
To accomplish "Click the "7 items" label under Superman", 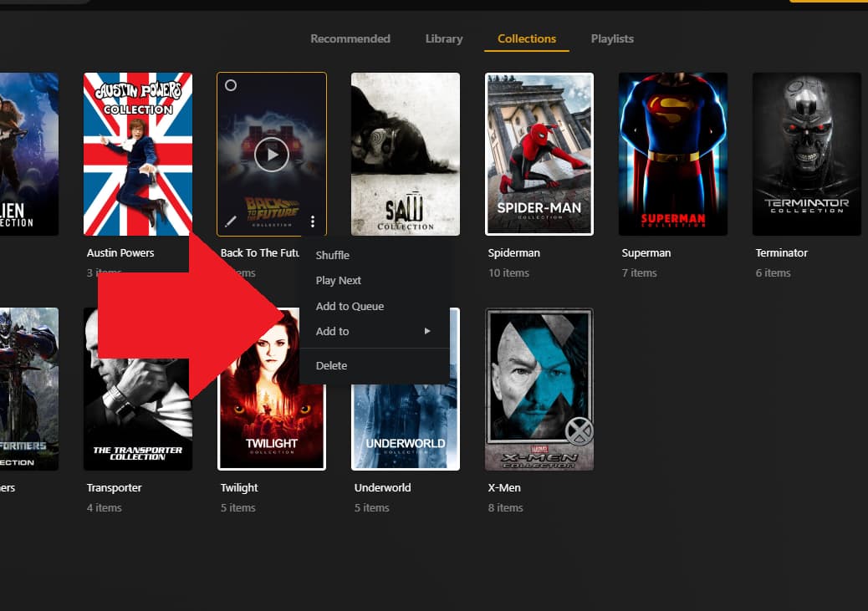I will coord(640,272).
